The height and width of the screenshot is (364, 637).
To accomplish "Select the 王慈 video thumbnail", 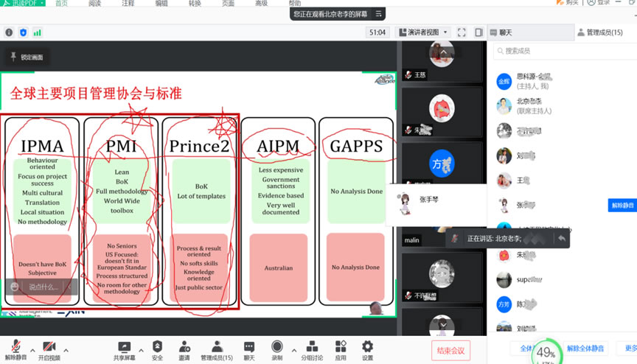I will (x=442, y=60).
